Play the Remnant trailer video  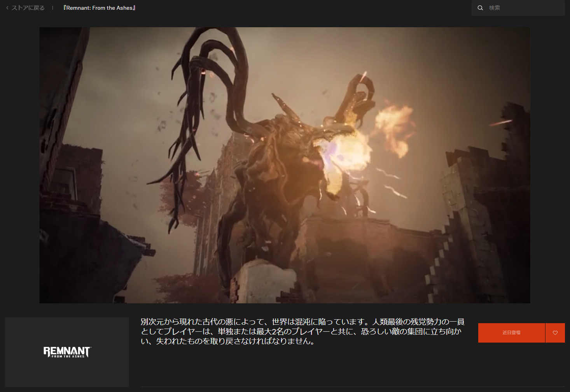(x=285, y=165)
